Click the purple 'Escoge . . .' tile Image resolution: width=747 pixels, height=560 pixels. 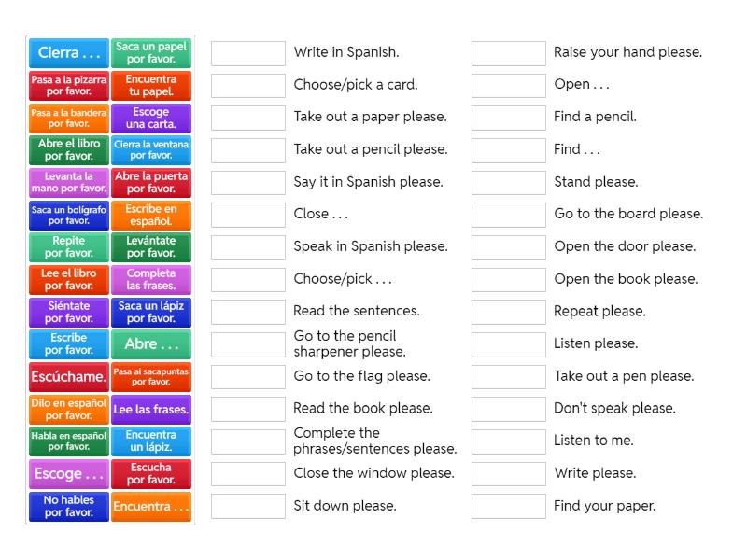click(68, 474)
